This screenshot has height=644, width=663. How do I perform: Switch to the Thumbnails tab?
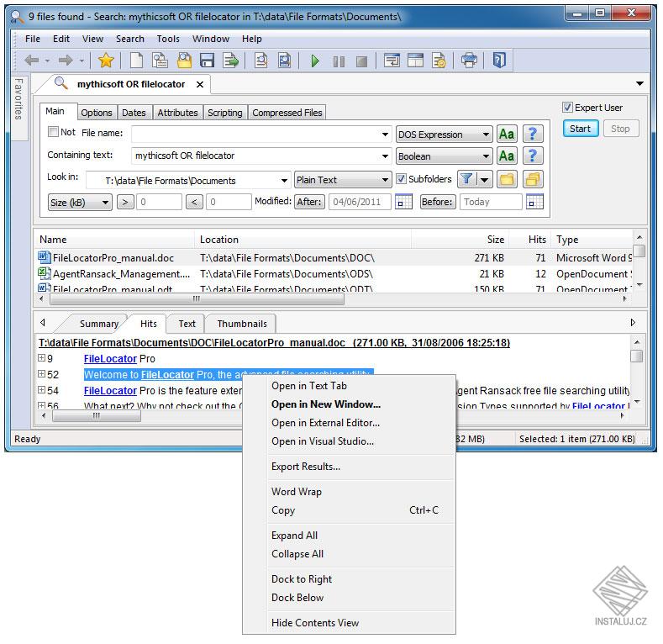(242, 324)
